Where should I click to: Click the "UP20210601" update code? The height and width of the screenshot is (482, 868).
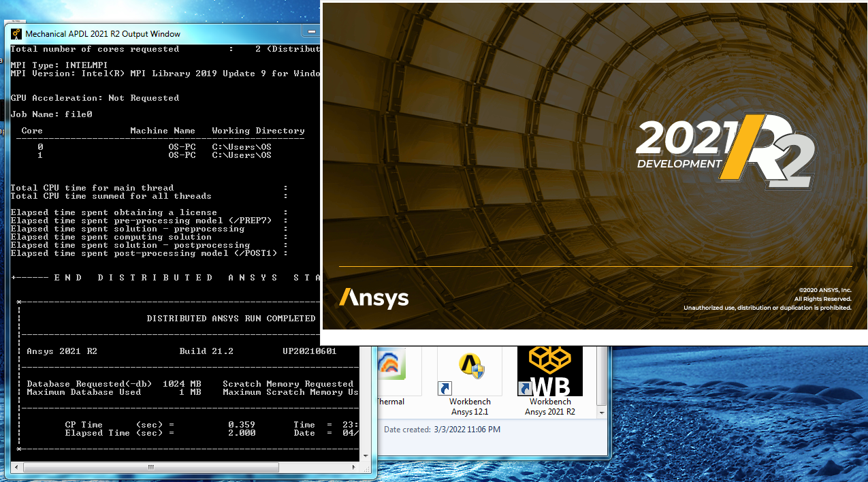click(x=310, y=351)
